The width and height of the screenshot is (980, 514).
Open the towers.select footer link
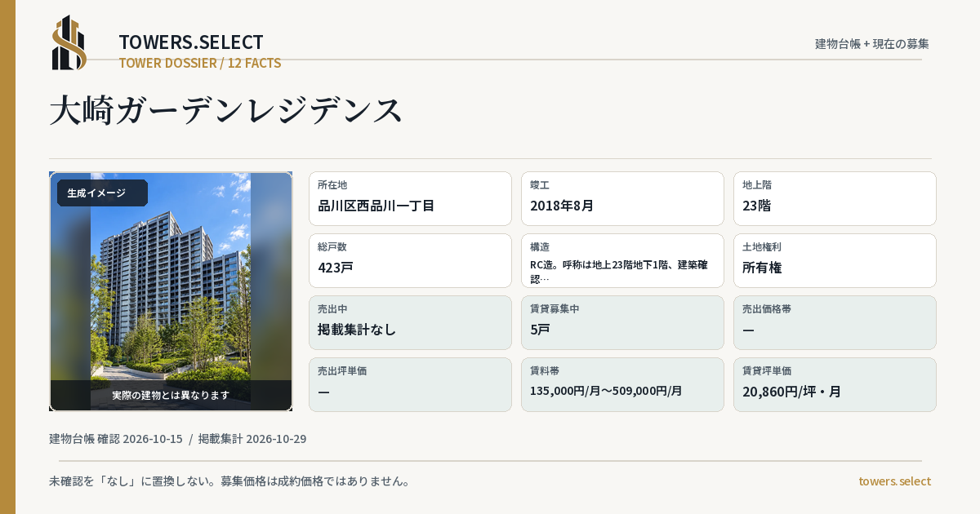894,481
